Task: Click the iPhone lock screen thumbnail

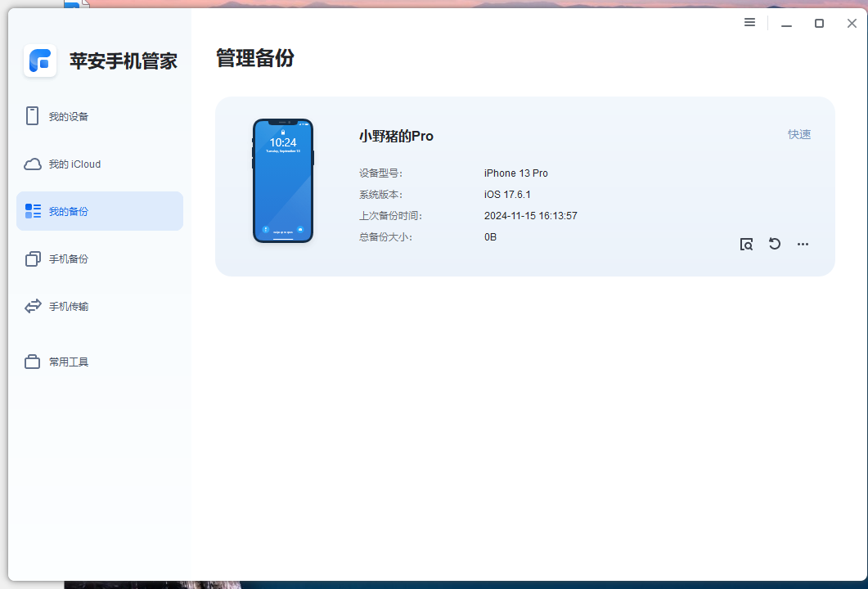Action: click(x=283, y=181)
